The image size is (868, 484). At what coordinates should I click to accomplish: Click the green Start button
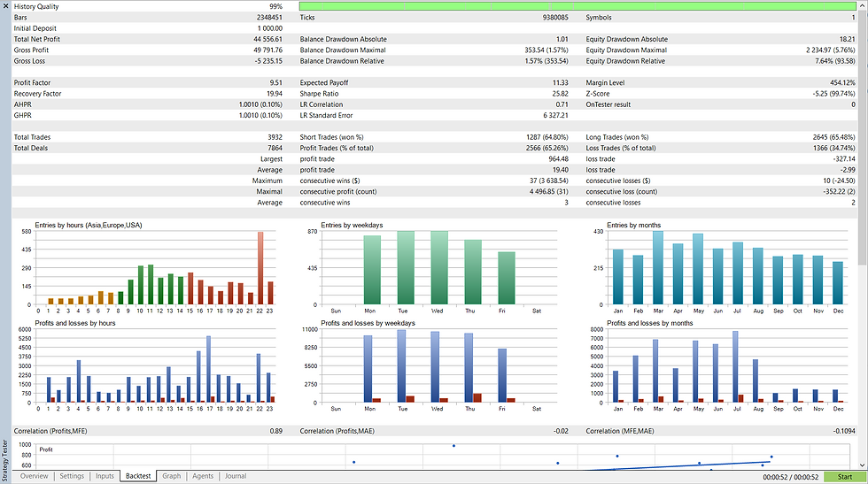(x=845, y=477)
